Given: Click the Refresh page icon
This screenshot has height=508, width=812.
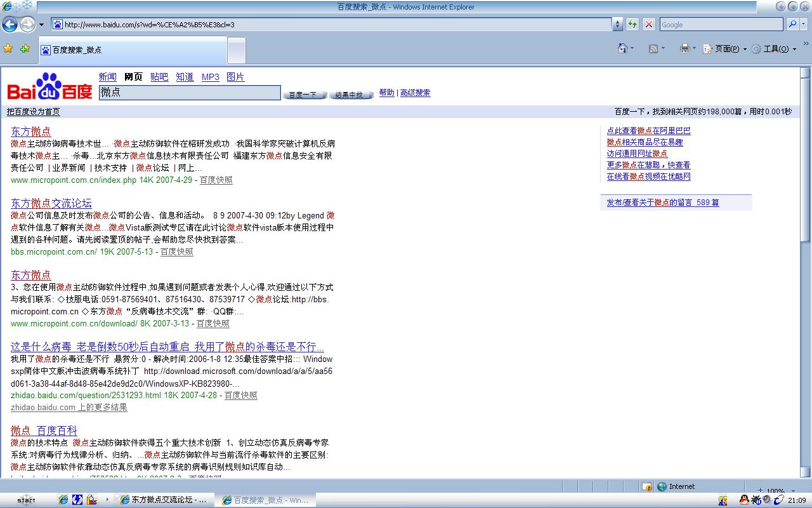Looking at the screenshot, I should pos(632,25).
